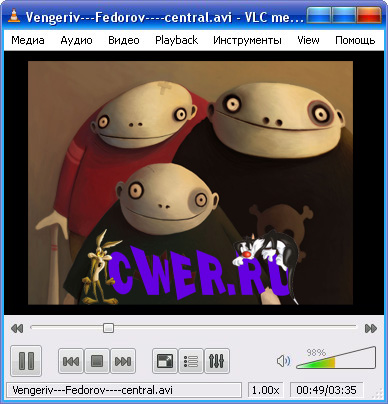Open the Медиа menu
This screenshot has width=388, height=404.
(x=28, y=40)
